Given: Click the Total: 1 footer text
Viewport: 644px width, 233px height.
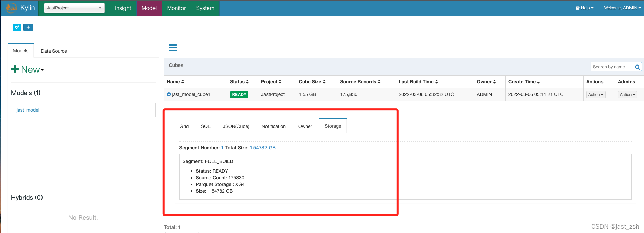Looking at the screenshot, I should 172,227.
